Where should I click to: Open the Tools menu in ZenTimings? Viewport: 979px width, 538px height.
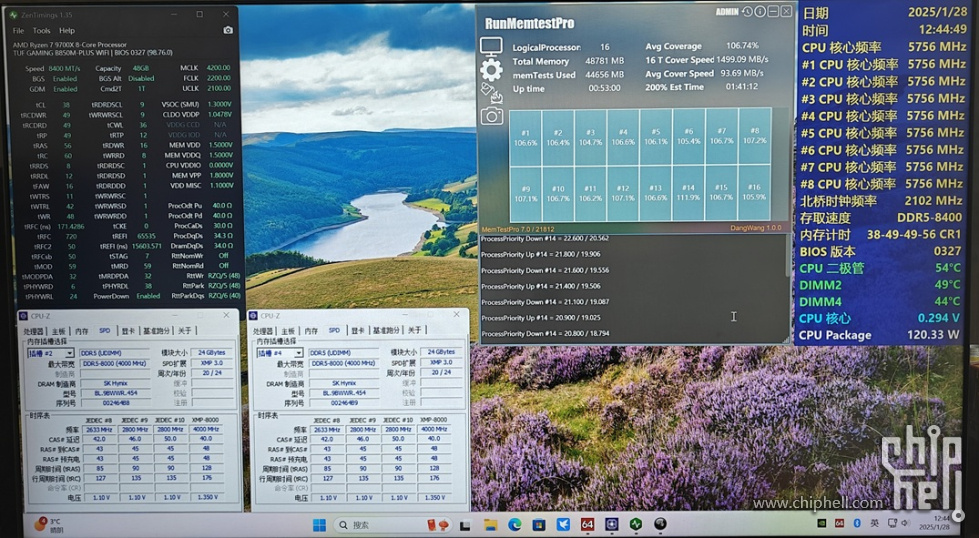(41, 30)
